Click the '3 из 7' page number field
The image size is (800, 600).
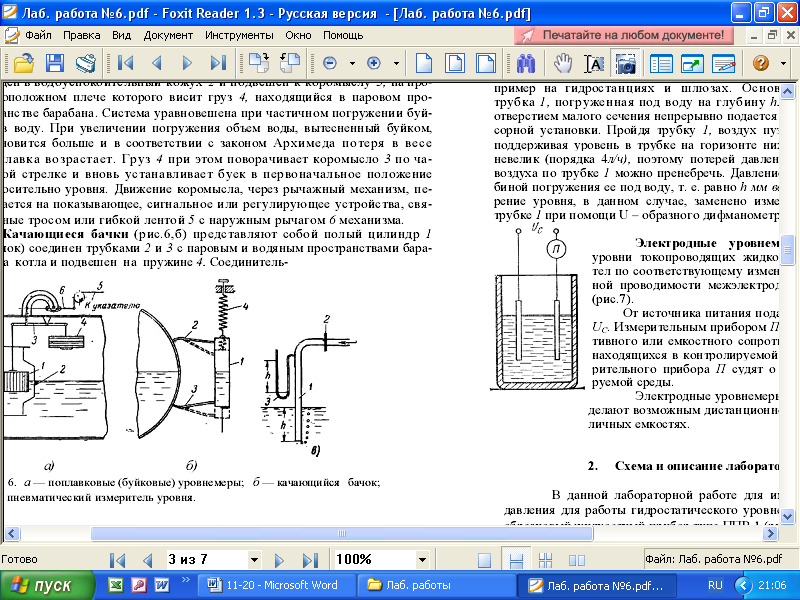206,560
